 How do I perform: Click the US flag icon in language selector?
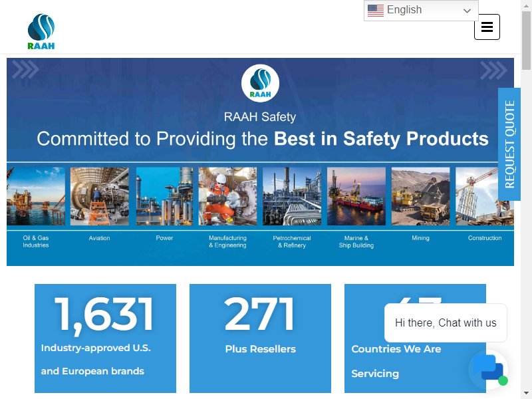[x=376, y=10]
